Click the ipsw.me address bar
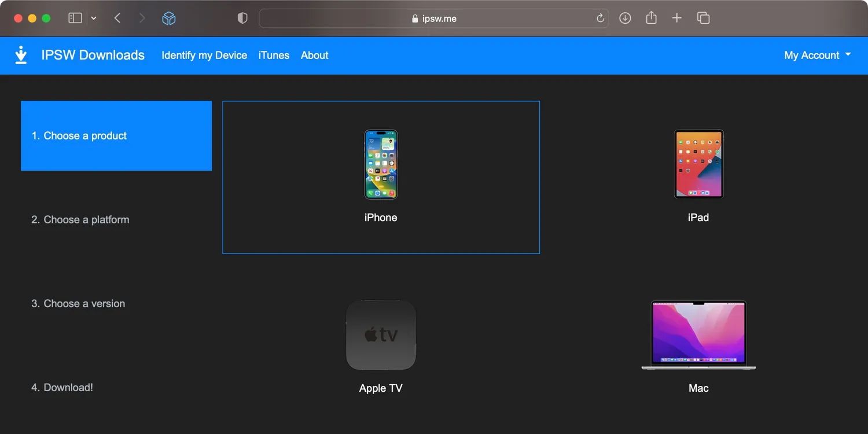868x434 pixels. point(434,19)
